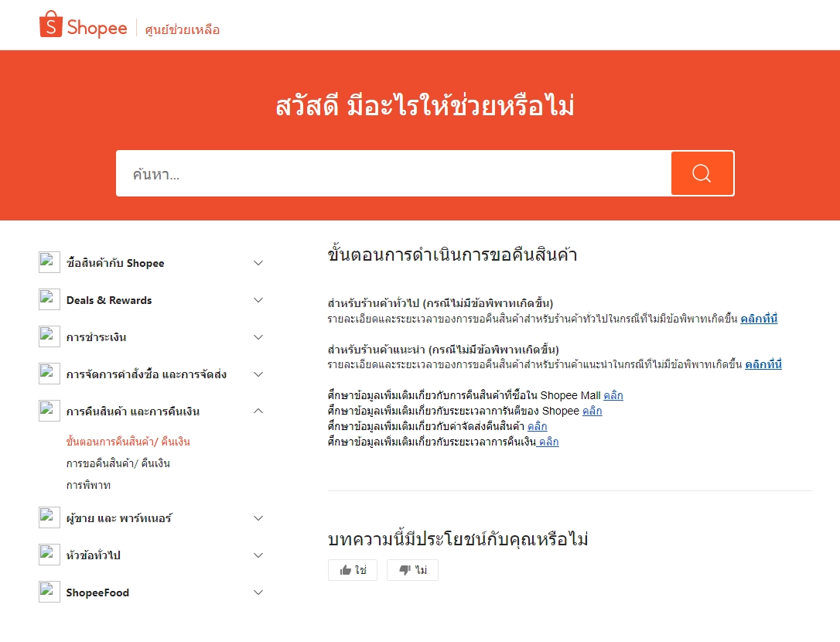Click the ใช่ thumbs-up helpful button
840x642 pixels.
[x=353, y=569]
